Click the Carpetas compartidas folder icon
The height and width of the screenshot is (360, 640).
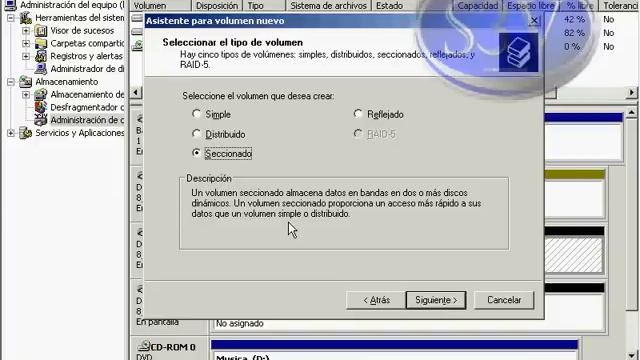click(x=41, y=43)
